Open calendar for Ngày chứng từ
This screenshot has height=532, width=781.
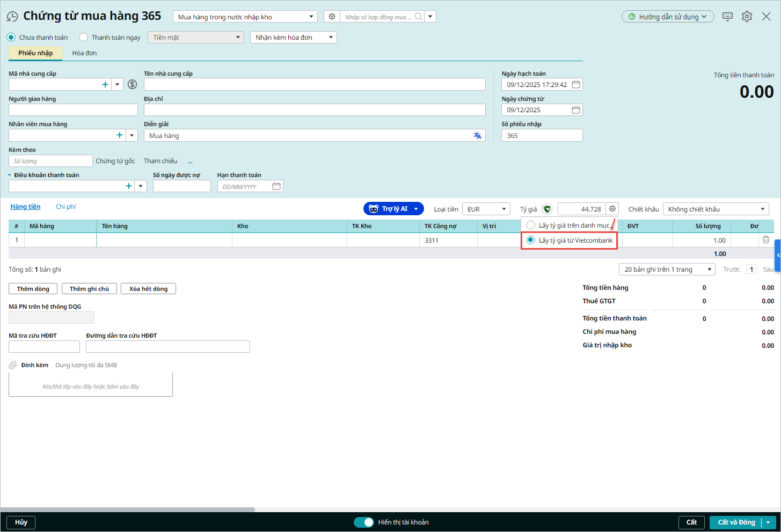tap(575, 110)
